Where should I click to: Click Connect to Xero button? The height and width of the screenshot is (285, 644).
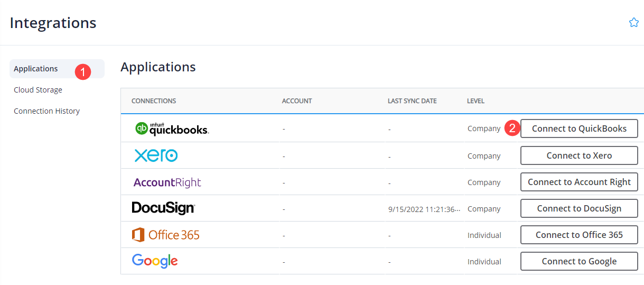point(579,155)
